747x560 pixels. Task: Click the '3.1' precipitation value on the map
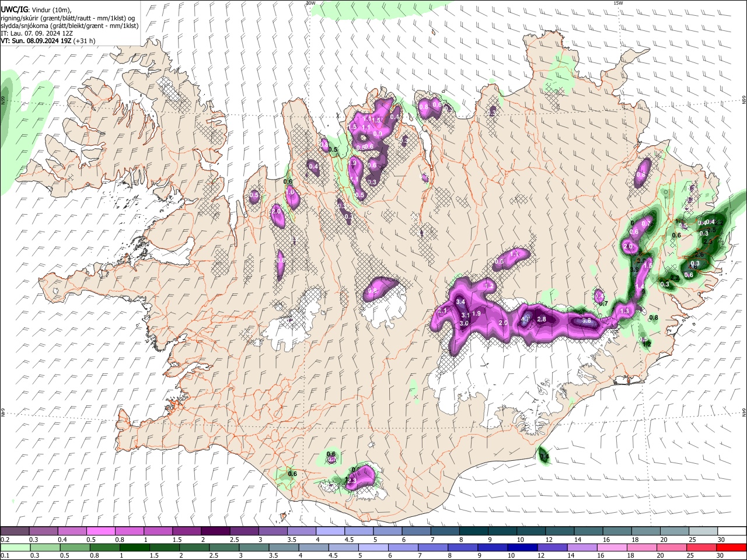coord(465,316)
